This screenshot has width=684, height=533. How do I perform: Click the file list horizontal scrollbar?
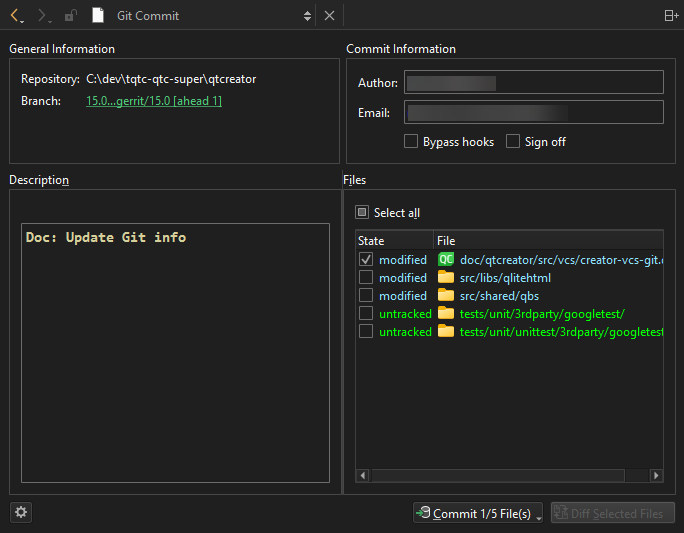[x=498, y=476]
